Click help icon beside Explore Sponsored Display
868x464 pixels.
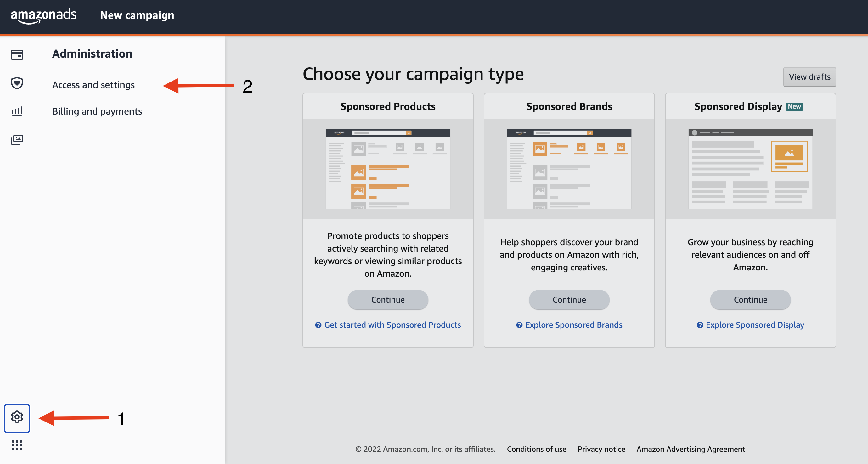point(700,325)
